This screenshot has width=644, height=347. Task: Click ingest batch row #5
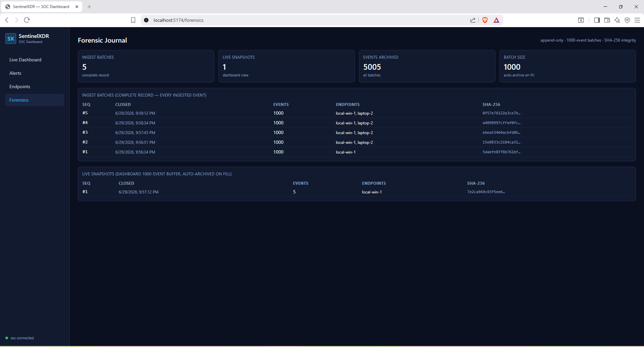357,113
